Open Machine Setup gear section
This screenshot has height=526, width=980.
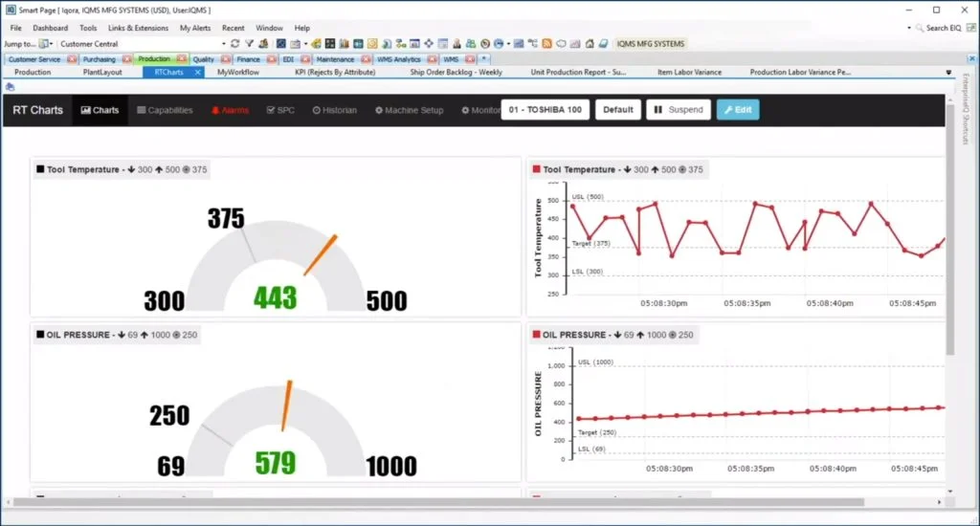click(x=409, y=110)
